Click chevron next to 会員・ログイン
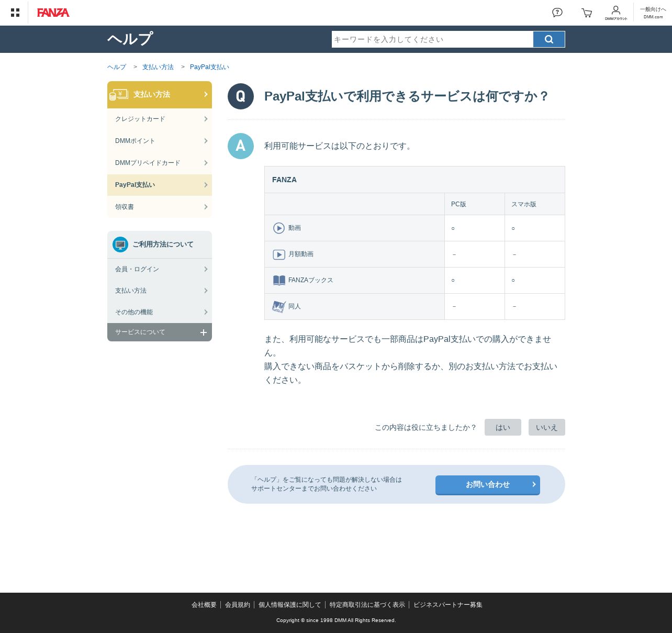The width and height of the screenshot is (672, 633). point(206,269)
